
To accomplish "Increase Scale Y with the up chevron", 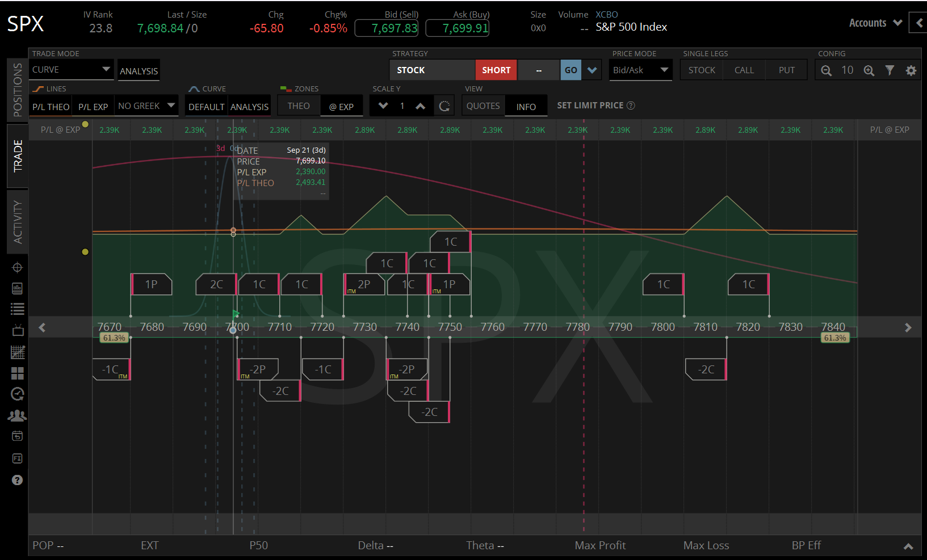I will [x=420, y=106].
